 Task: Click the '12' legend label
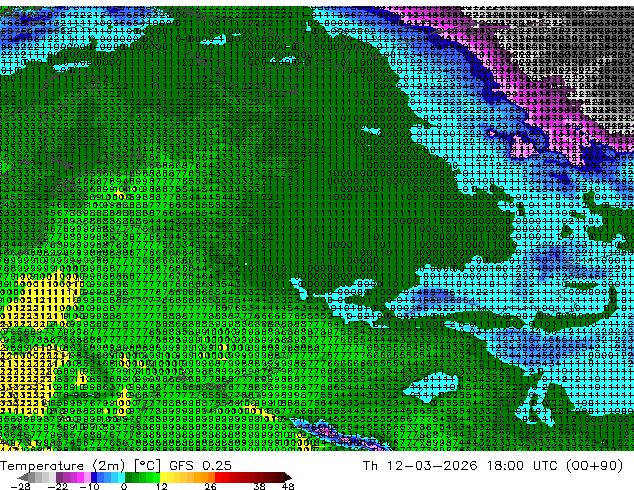click(162, 486)
